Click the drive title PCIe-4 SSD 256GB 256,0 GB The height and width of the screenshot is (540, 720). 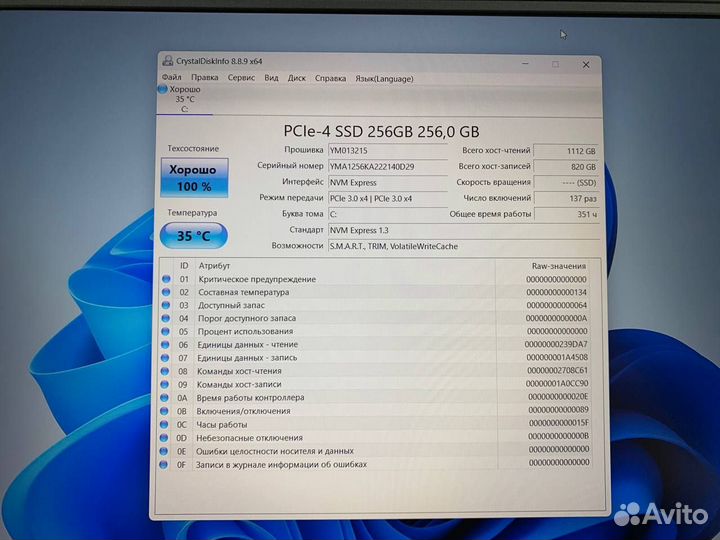(381, 132)
